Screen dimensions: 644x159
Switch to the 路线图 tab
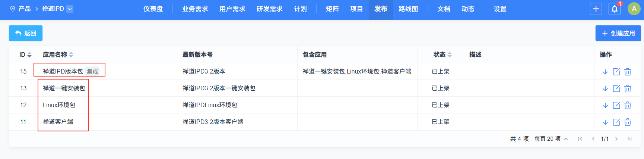(408, 9)
